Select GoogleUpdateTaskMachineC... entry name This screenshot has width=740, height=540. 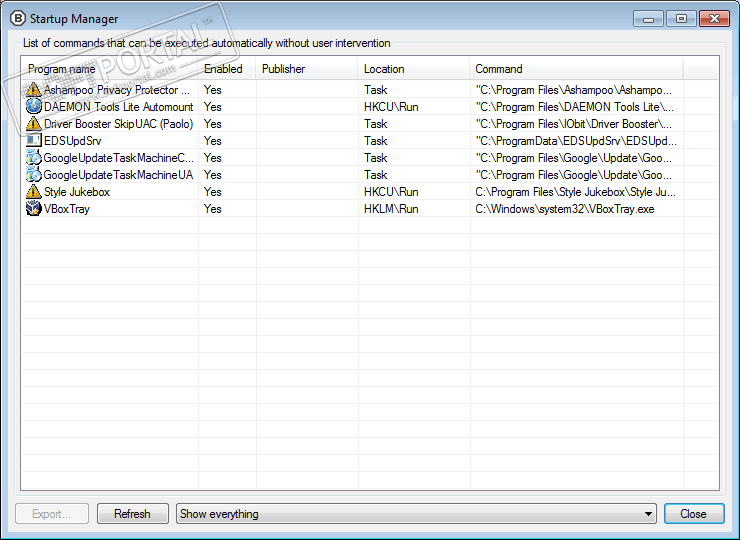[x=118, y=158]
